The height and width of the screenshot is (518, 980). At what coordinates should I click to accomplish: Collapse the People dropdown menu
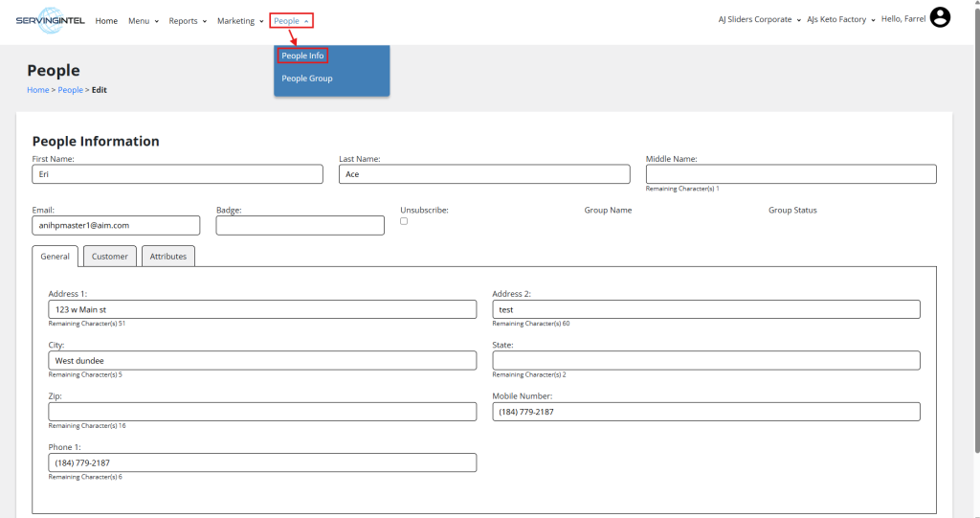(291, 21)
